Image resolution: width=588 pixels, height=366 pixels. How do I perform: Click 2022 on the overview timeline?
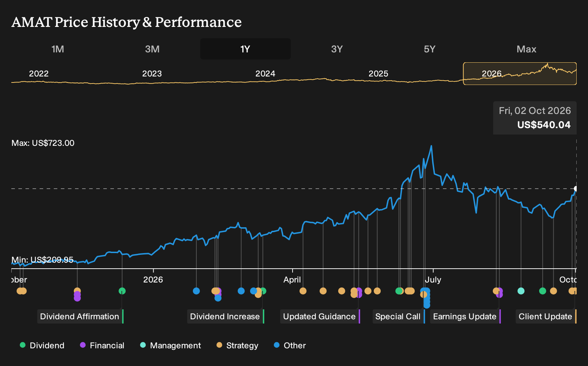coord(39,74)
